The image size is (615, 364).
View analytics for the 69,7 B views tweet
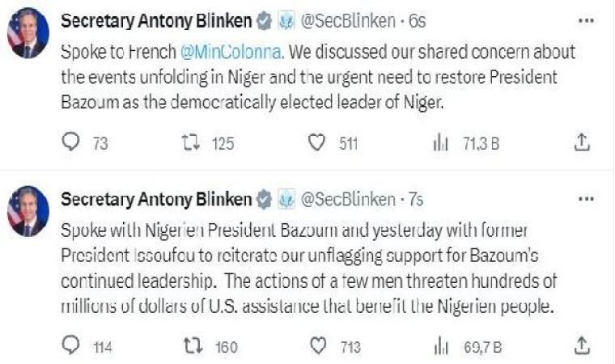[441, 346]
